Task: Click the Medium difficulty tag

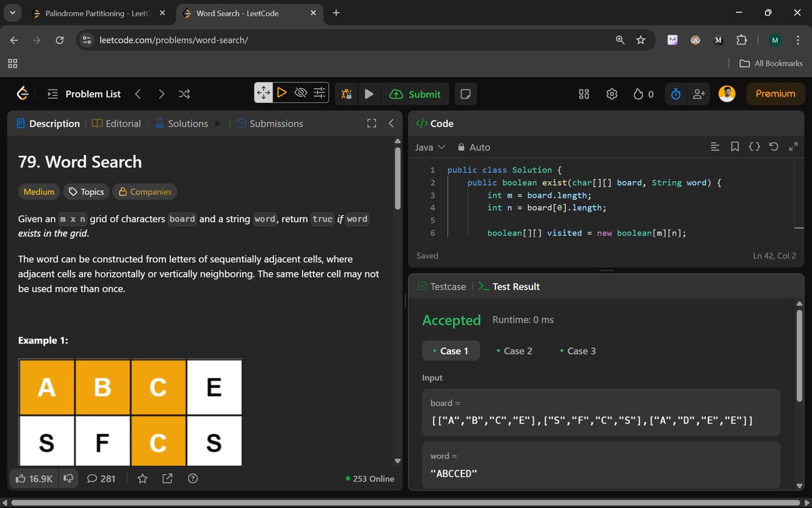Action: [39, 192]
